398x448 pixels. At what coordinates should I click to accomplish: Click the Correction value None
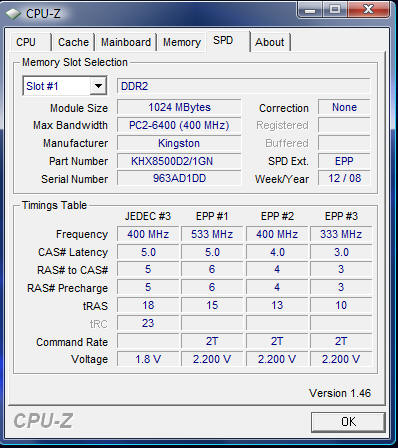[x=344, y=107]
